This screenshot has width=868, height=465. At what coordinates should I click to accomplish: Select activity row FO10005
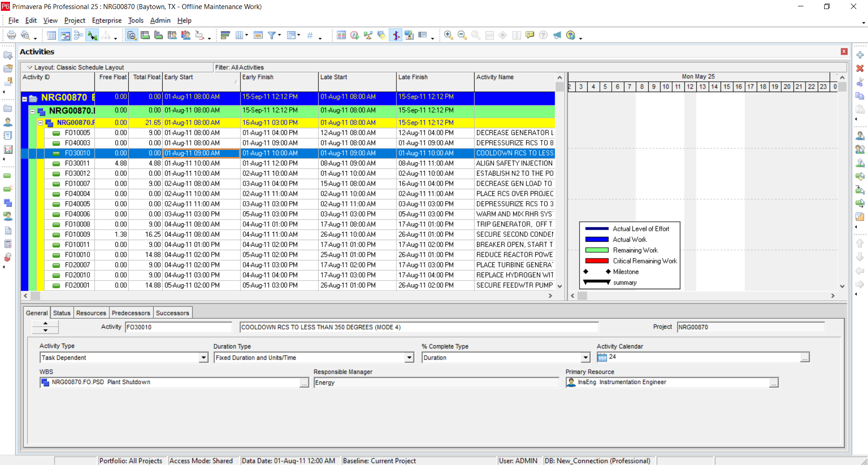click(x=288, y=133)
